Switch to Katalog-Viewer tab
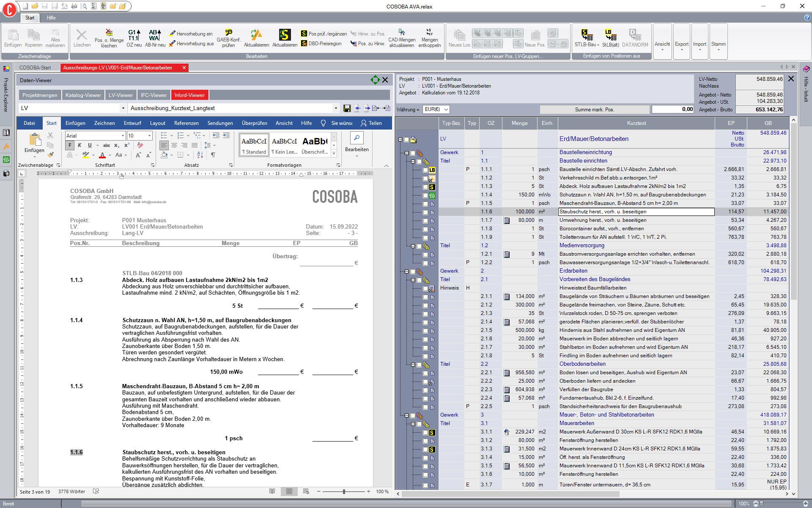812x508 pixels. click(x=83, y=95)
